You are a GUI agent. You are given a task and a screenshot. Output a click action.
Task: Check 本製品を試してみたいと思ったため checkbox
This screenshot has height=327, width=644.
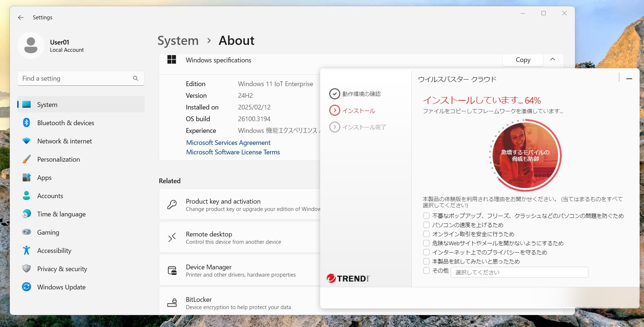[x=426, y=261]
